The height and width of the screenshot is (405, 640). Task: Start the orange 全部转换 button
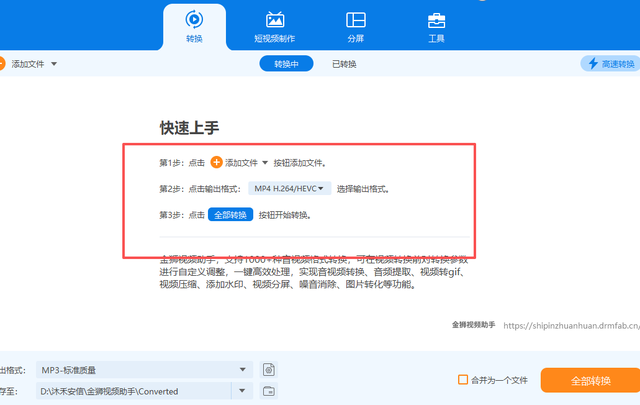click(590, 381)
